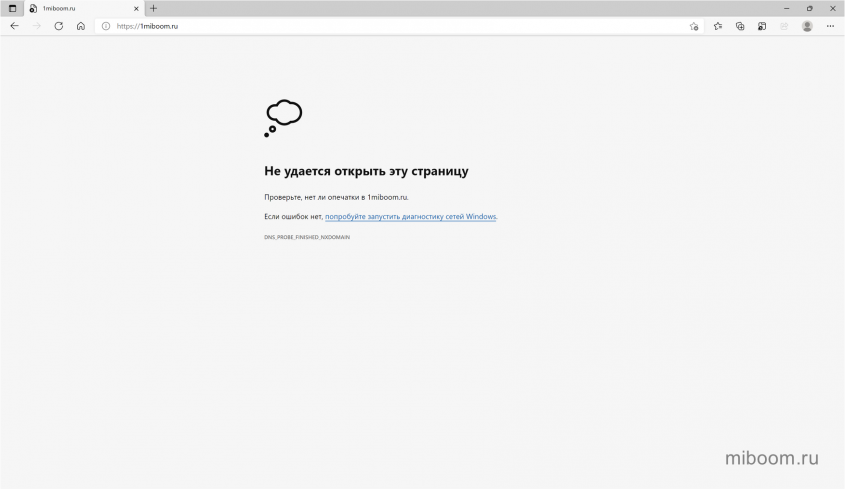Click the browser Back arrow
Screen dimensions: 845x489
14,26
